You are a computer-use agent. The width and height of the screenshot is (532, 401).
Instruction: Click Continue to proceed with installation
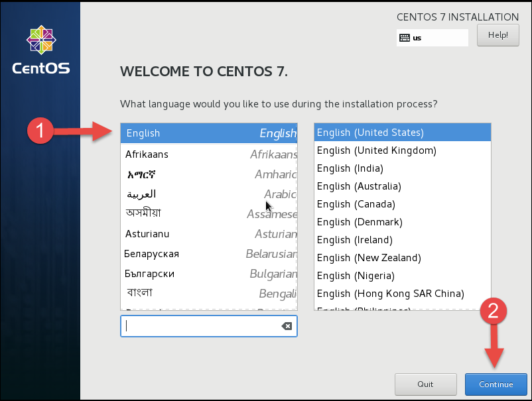click(x=496, y=384)
